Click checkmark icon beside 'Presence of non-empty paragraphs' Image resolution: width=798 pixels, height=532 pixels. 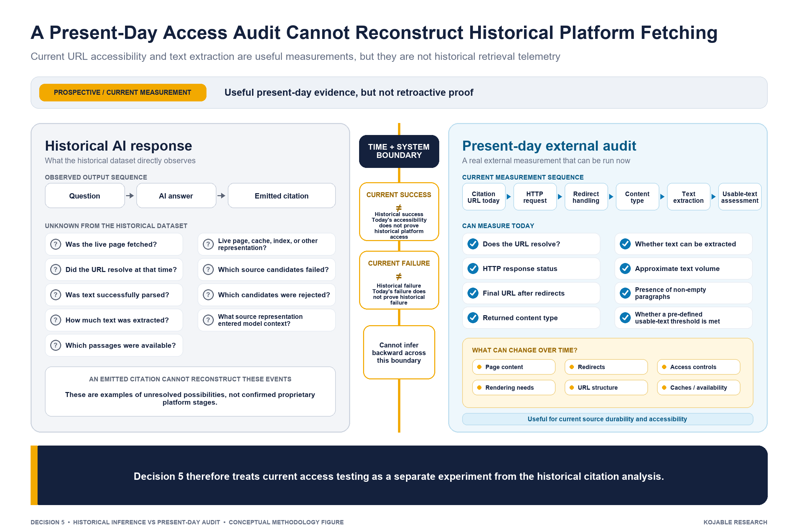click(625, 293)
